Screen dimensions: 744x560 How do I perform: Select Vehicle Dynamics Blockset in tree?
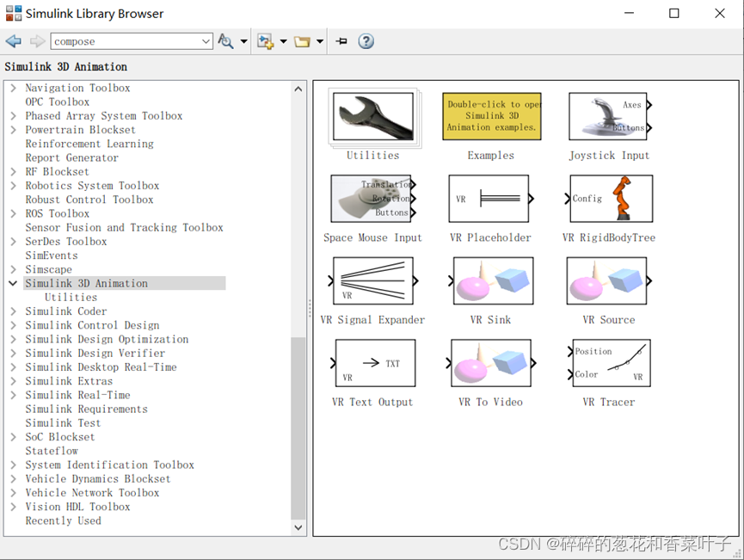pos(98,479)
